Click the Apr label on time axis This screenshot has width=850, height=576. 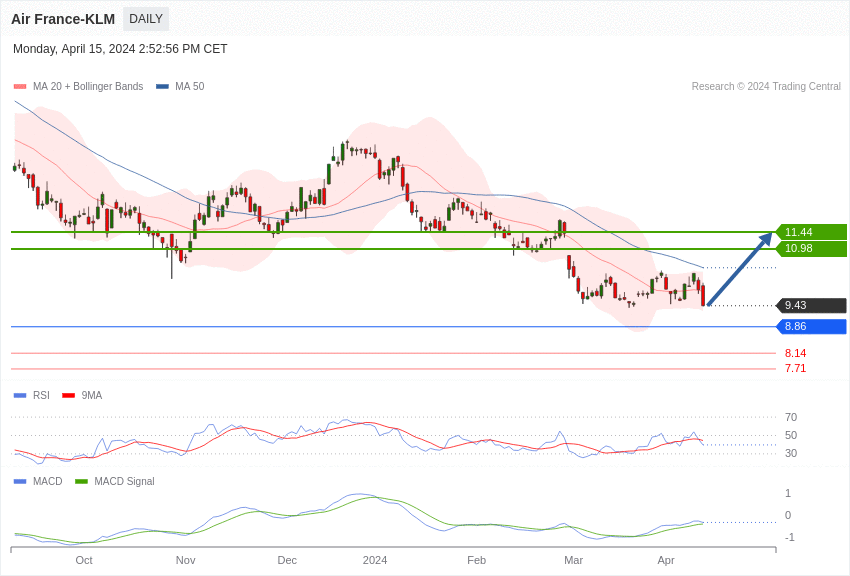click(x=666, y=560)
